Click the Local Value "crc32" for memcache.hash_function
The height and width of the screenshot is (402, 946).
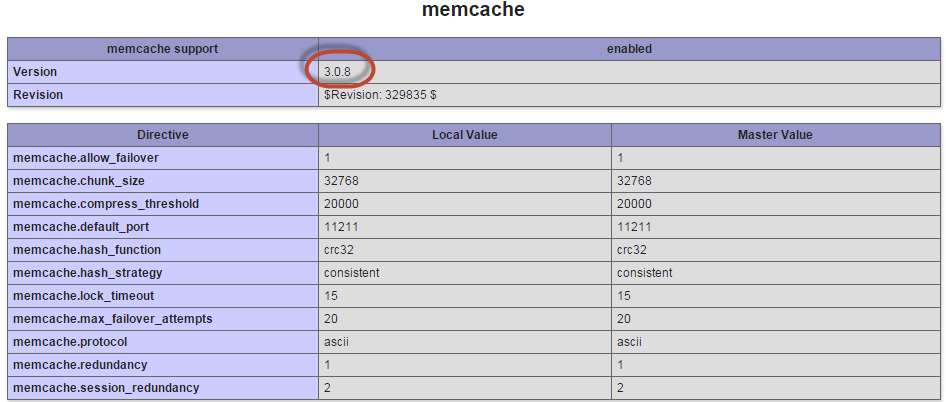click(x=338, y=250)
